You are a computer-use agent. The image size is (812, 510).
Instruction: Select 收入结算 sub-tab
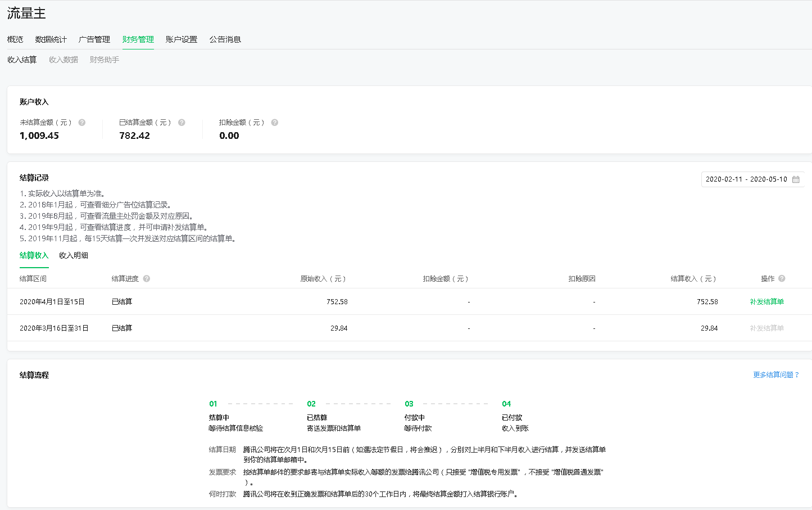click(x=22, y=60)
